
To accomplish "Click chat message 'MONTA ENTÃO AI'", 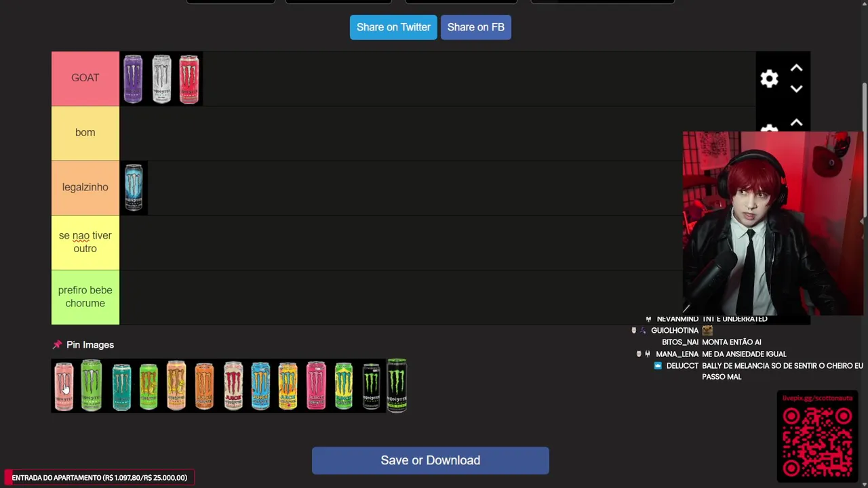I will click(x=731, y=342).
